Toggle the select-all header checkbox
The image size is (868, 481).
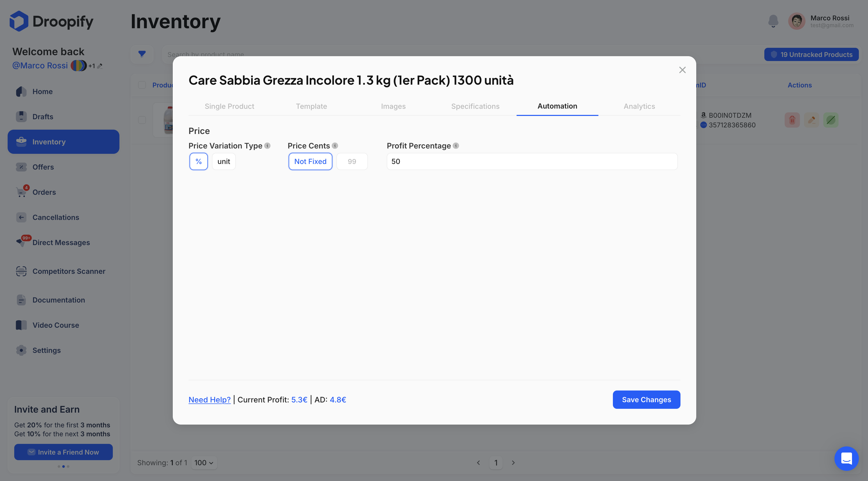142,85
